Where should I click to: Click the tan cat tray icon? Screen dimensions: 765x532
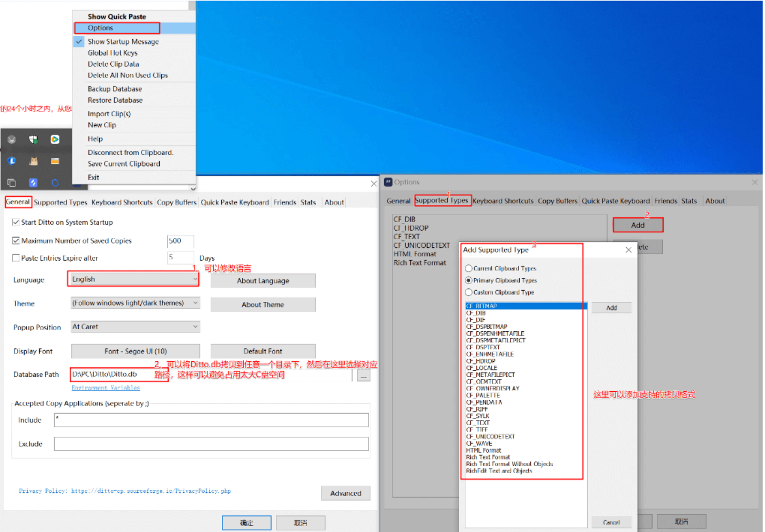[33, 161]
